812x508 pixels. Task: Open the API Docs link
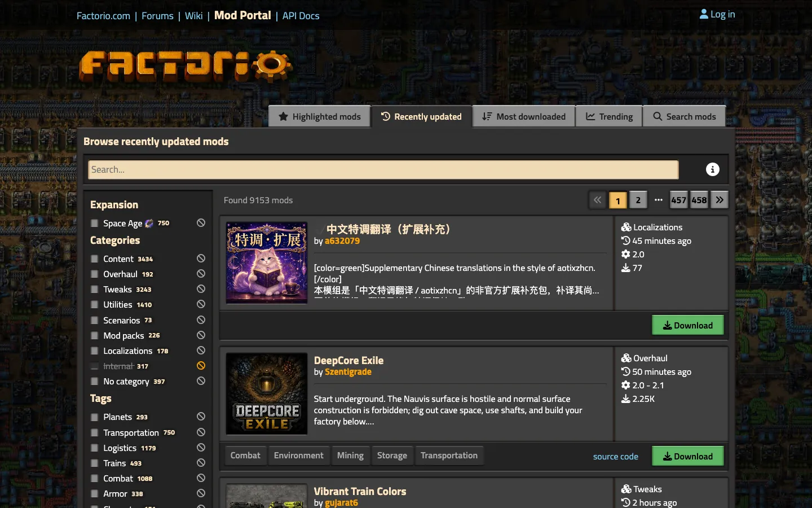click(301, 16)
